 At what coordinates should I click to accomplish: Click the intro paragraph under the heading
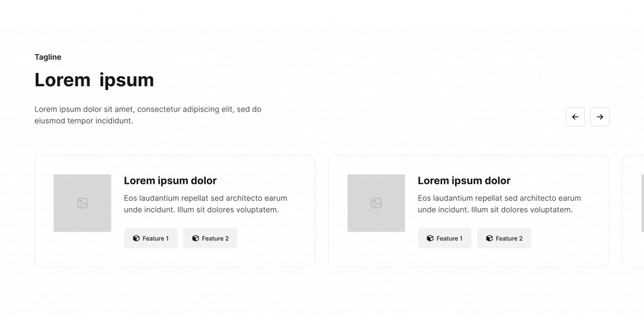click(x=148, y=115)
